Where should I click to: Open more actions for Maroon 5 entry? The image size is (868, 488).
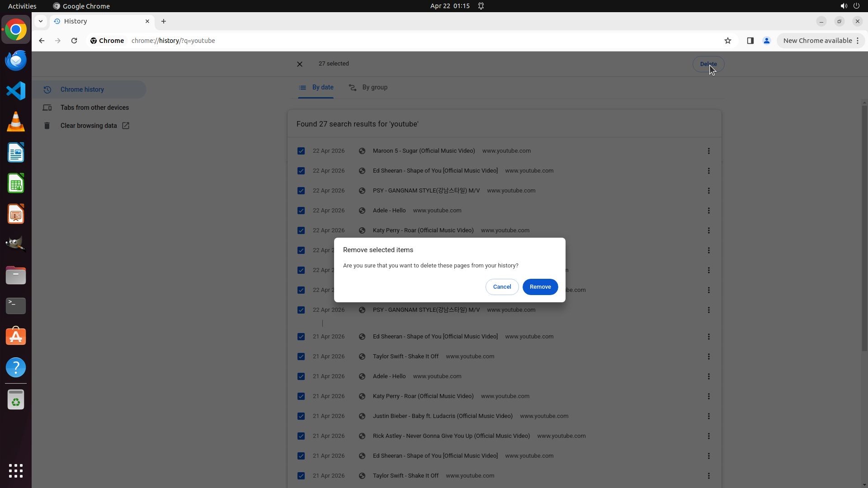click(708, 151)
